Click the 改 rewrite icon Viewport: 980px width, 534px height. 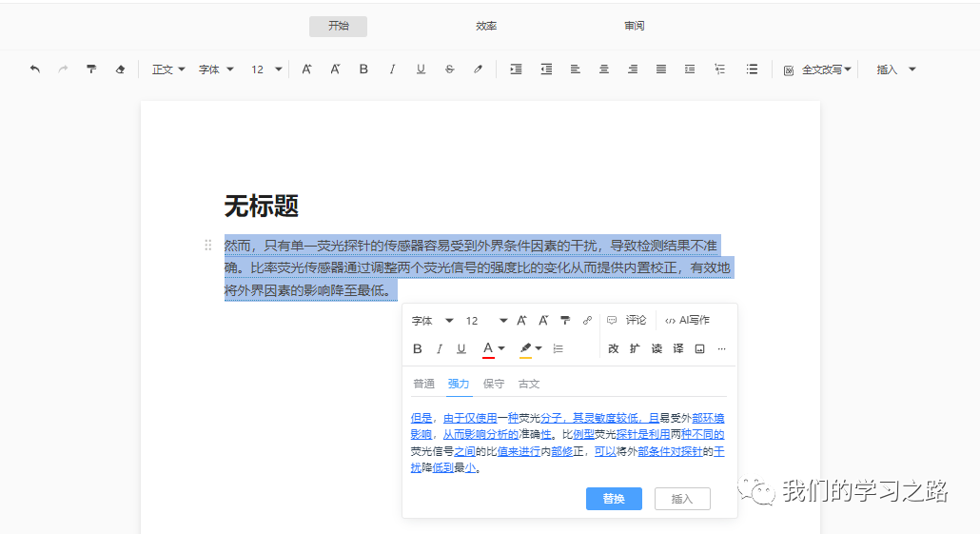pyautogui.click(x=613, y=349)
